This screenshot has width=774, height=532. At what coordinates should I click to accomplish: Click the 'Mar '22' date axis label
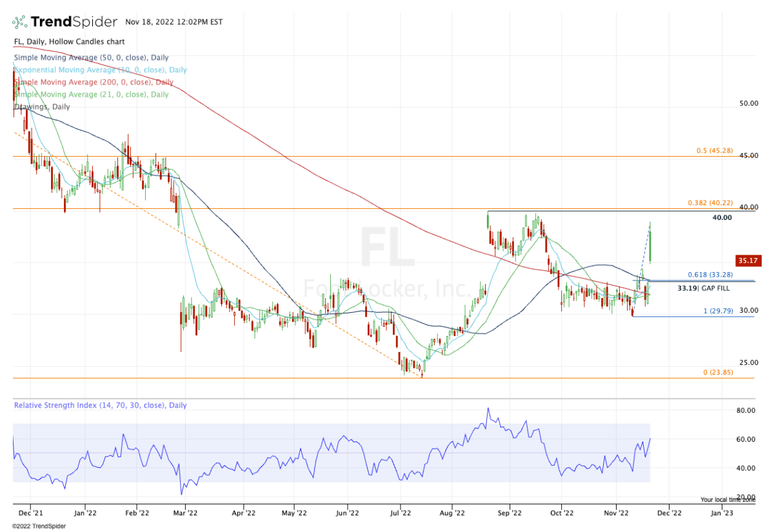[184, 513]
